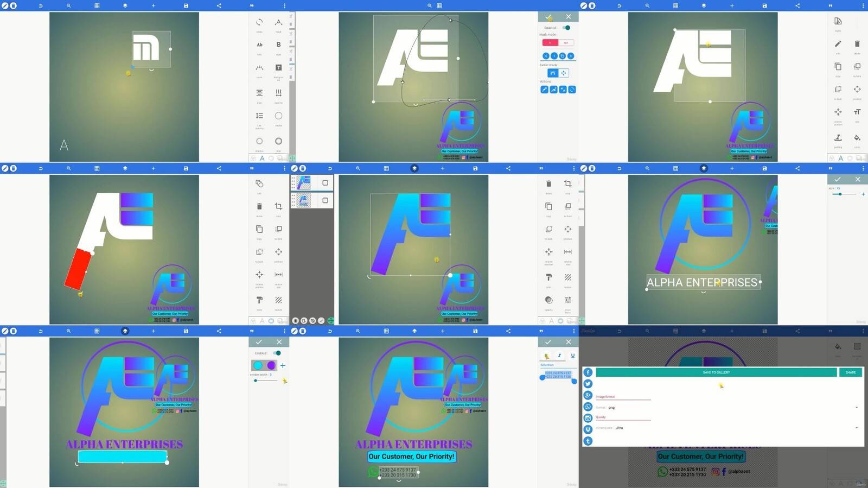Toggle Enabled switch in stroke width panel
This screenshot has width=868, height=488.
[277, 353]
